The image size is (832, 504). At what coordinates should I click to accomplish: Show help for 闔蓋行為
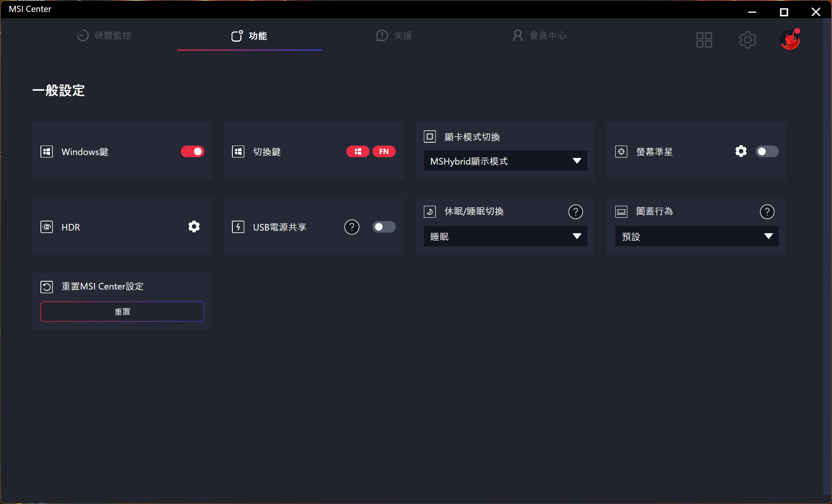point(767,212)
